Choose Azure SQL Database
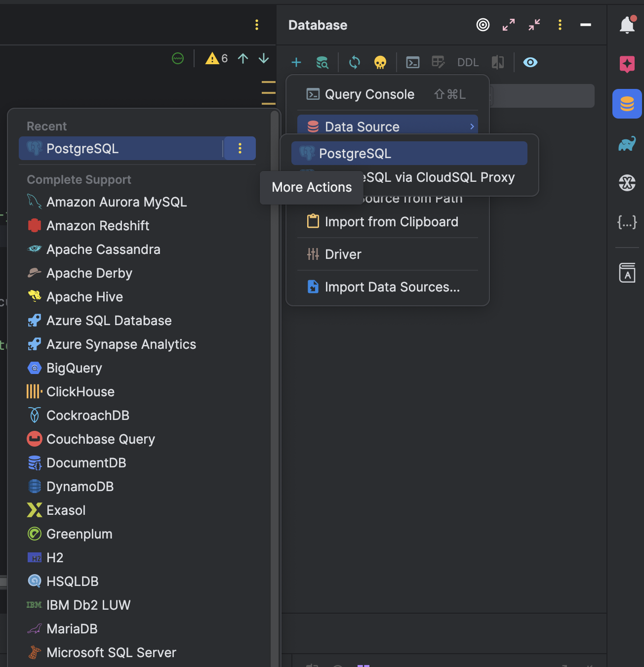The height and width of the screenshot is (667, 644). [137, 321]
